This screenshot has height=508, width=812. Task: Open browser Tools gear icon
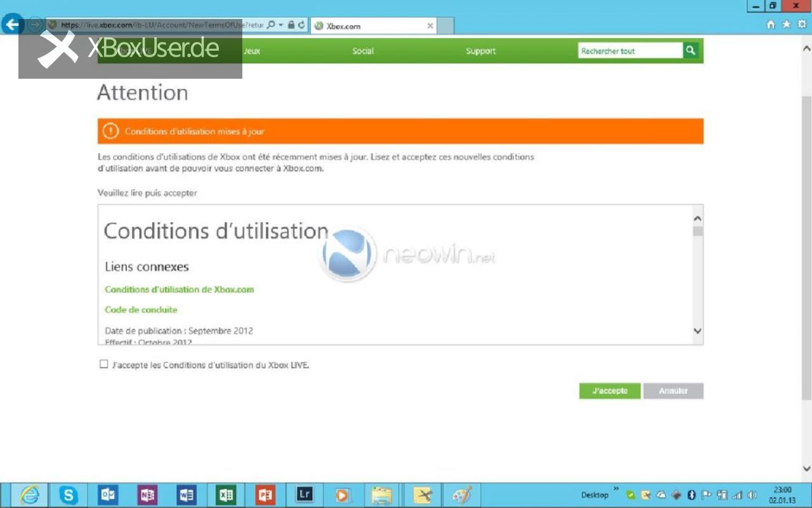click(802, 24)
